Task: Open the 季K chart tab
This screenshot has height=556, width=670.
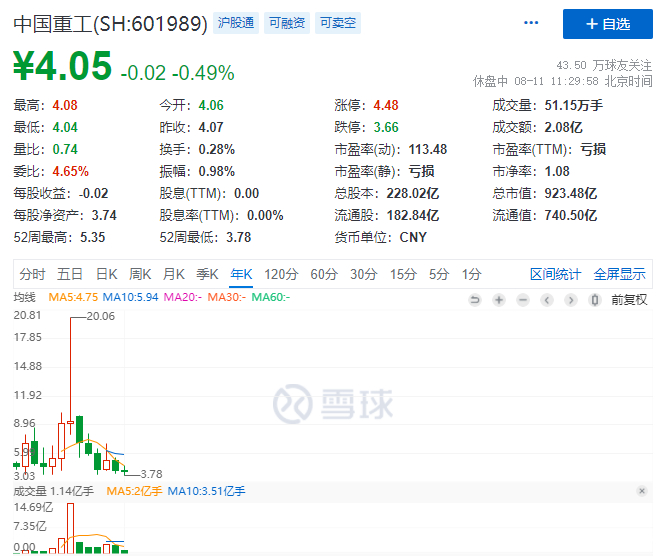Action: point(207,274)
